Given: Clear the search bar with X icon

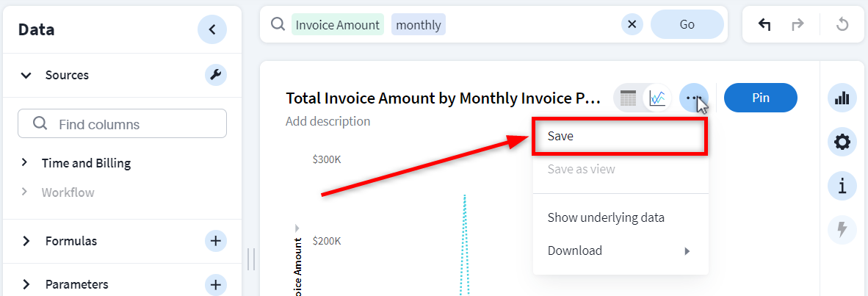Looking at the screenshot, I should coord(632,24).
